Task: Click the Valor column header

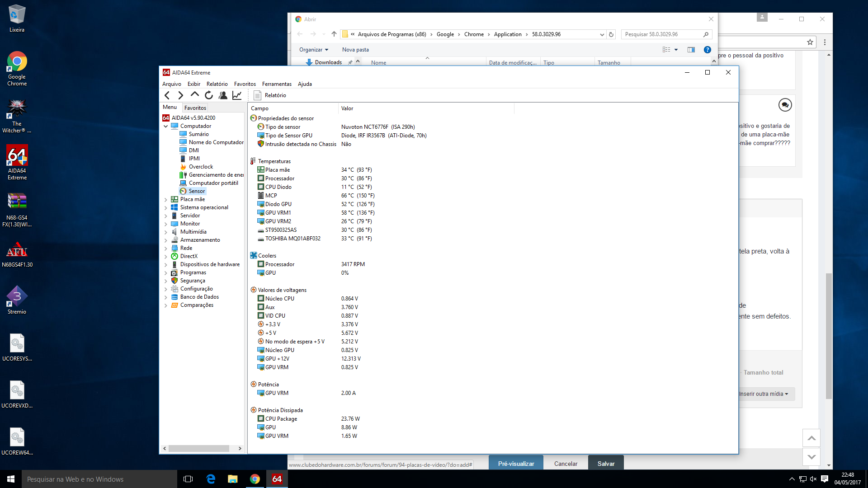Action: (426, 108)
